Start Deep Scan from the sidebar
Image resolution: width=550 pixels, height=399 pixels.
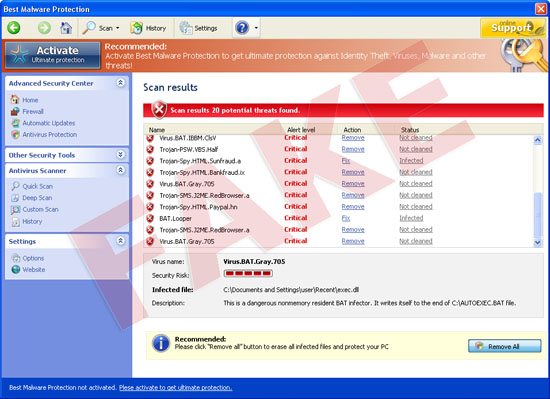pyautogui.click(x=37, y=198)
